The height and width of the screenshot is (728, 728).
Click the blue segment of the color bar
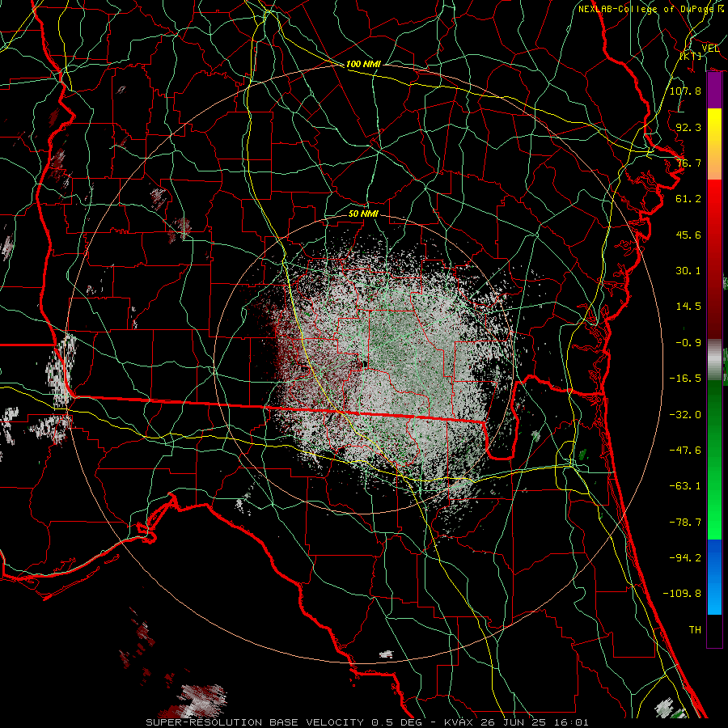[x=714, y=577]
